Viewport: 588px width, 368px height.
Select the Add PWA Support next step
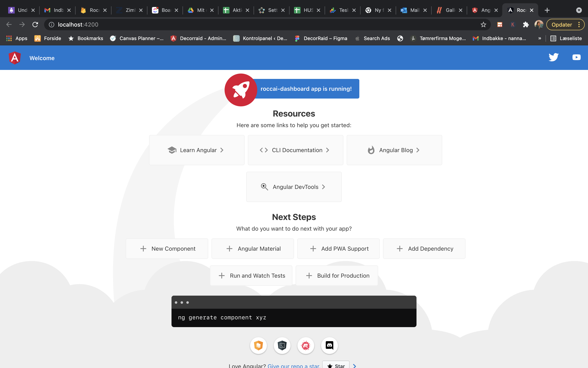pyautogui.click(x=339, y=248)
